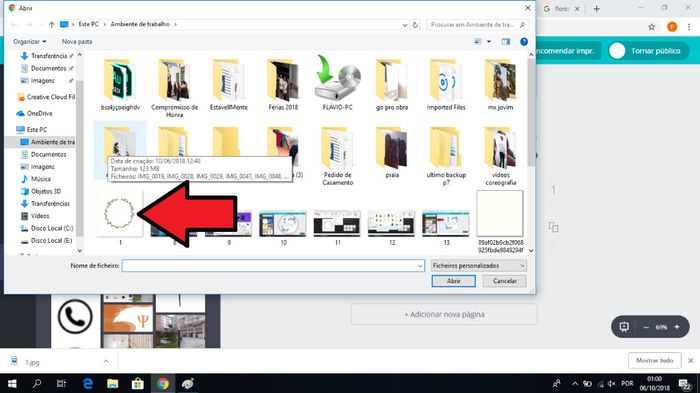Open the bsakjcoeighdv folder
The width and height of the screenshot is (700, 393).
120,84
